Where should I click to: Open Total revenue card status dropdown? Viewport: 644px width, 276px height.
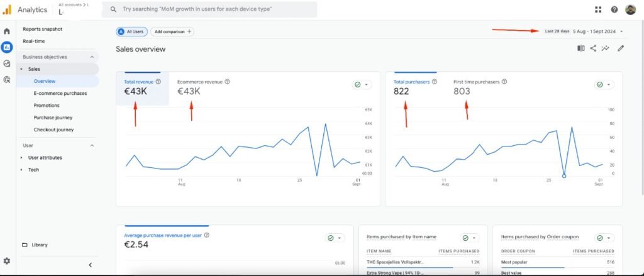pyautogui.click(x=362, y=85)
